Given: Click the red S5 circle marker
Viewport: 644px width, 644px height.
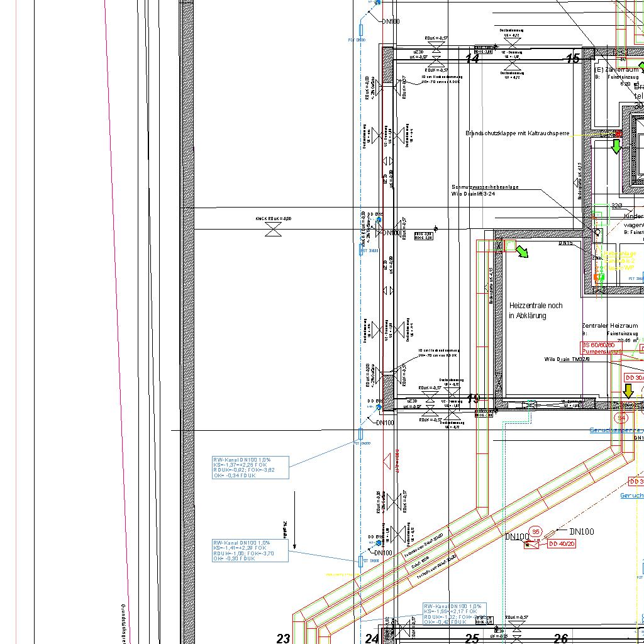Looking at the screenshot, I should 535,532.
